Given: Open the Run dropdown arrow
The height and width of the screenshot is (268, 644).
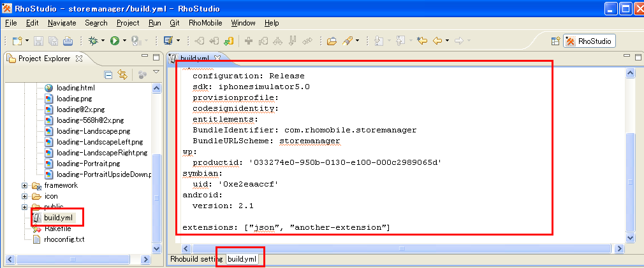Looking at the screenshot, I should [x=124, y=41].
